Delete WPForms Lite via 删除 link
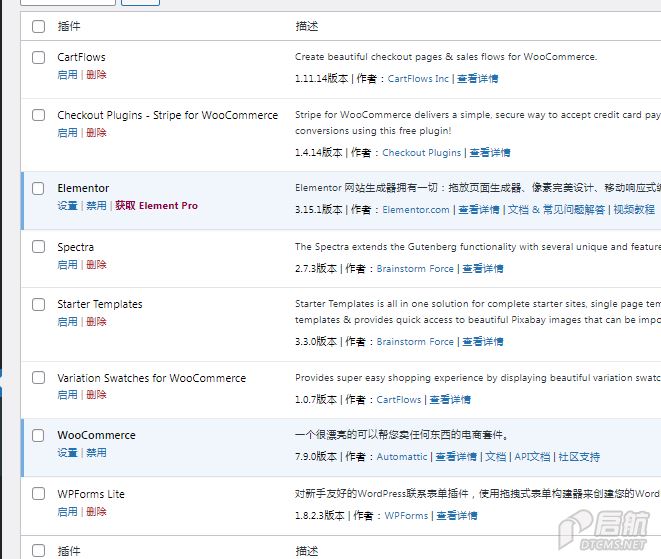661x559 pixels. click(96, 512)
